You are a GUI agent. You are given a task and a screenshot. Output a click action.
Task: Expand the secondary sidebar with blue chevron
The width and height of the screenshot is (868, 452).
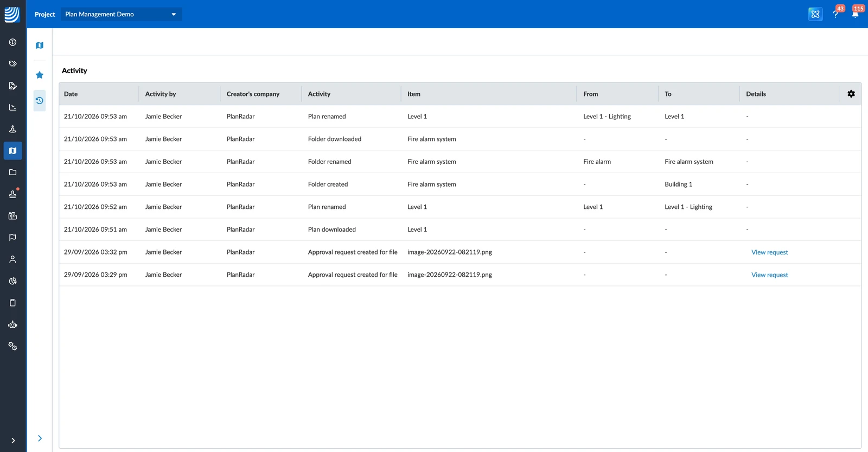pos(40,438)
